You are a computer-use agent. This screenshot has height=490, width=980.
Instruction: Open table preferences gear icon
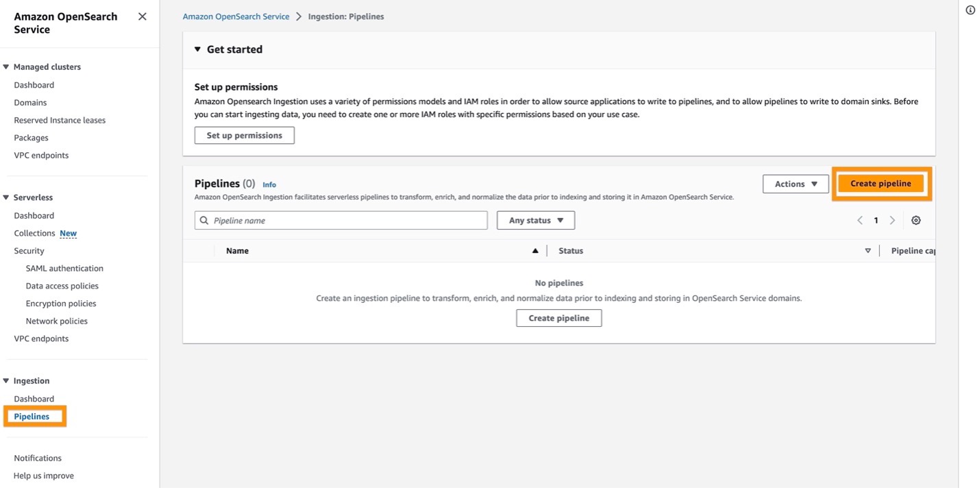[916, 221]
